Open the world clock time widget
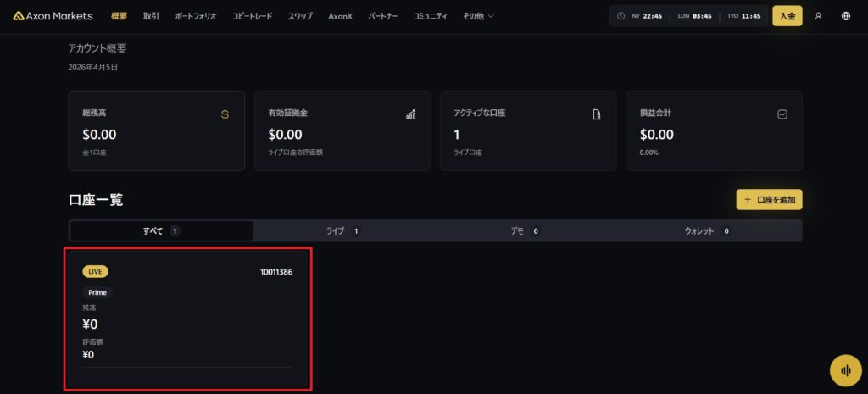Image resolution: width=868 pixels, height=394 pixels. (x=687, y=16)
